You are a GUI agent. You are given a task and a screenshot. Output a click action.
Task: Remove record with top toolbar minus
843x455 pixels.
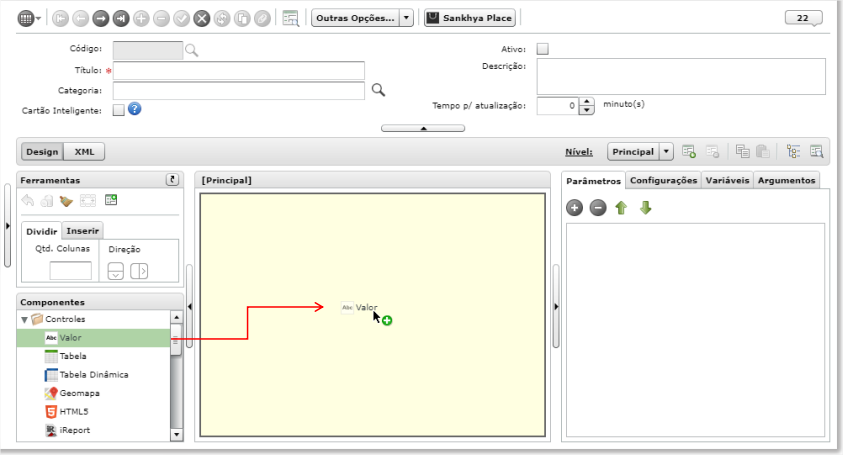pyautogui.click(x=161, y=19)
